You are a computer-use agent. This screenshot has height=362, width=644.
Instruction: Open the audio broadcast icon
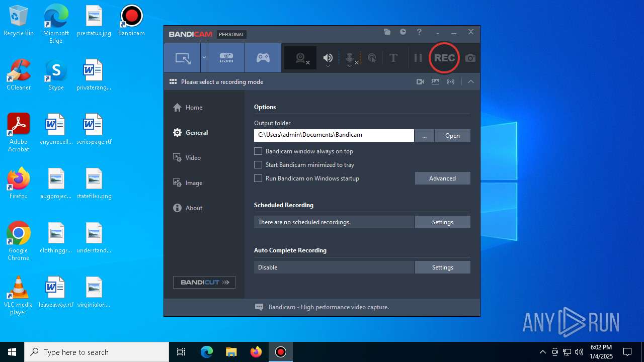[x=451, y=81]
